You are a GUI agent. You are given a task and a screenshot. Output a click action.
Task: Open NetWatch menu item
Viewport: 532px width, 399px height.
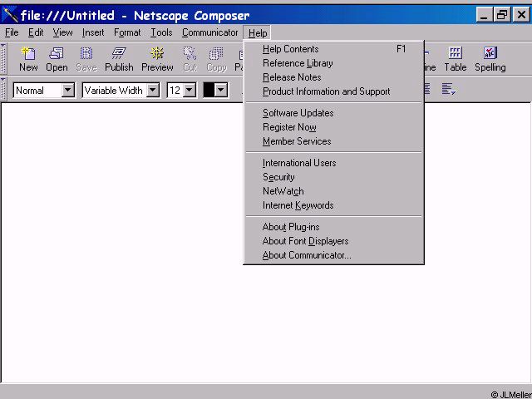point(334,191)
